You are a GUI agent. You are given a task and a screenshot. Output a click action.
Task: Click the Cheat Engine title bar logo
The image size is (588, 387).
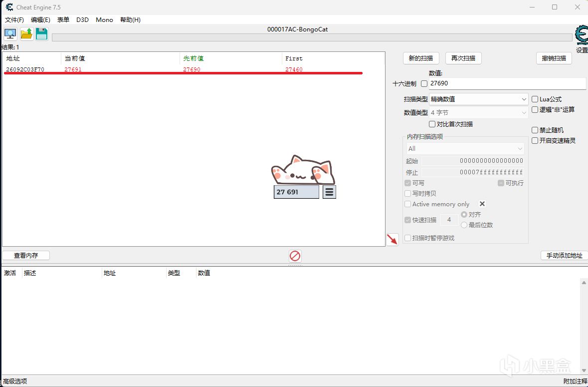(9, 7)
